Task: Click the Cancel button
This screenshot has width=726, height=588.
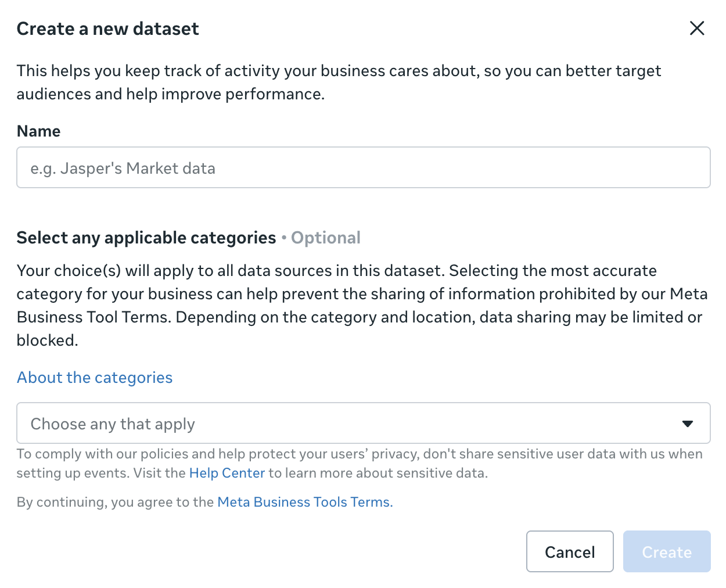Action: tap(570, 551)
